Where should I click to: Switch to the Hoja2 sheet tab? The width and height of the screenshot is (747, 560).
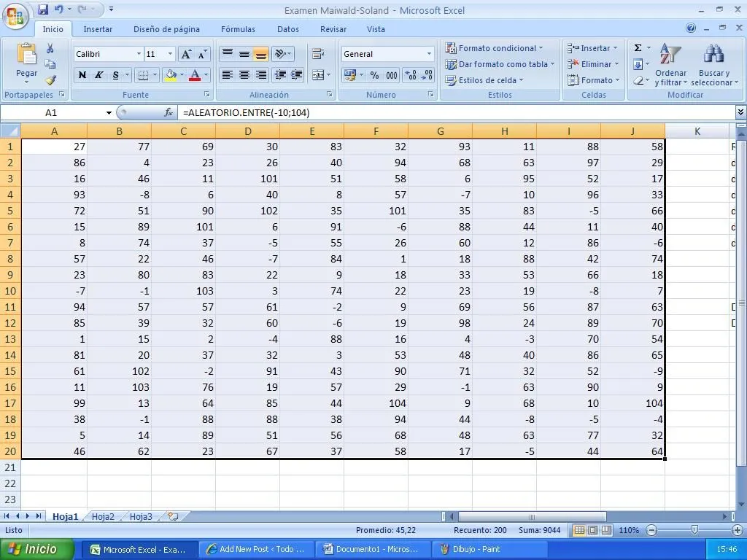coord(102,516)
